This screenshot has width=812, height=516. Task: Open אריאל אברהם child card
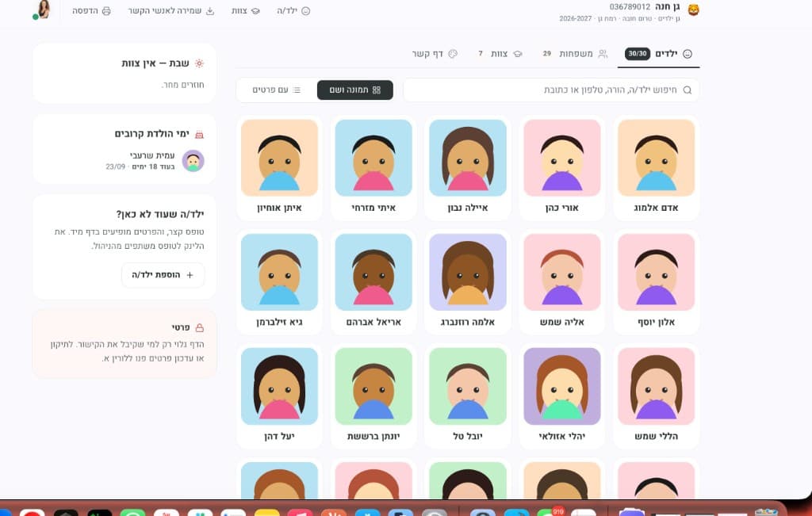373,282
